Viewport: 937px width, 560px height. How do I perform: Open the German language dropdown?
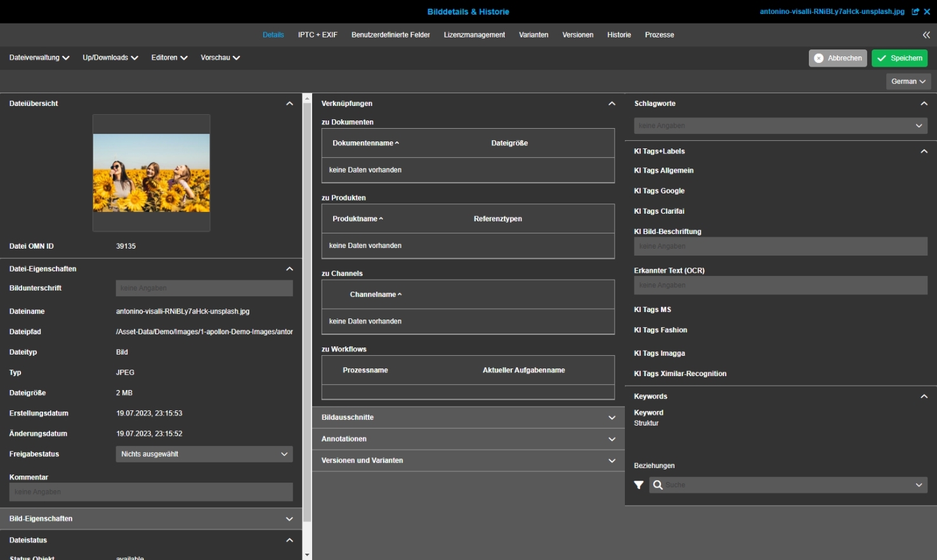click(x=908, y=81)
